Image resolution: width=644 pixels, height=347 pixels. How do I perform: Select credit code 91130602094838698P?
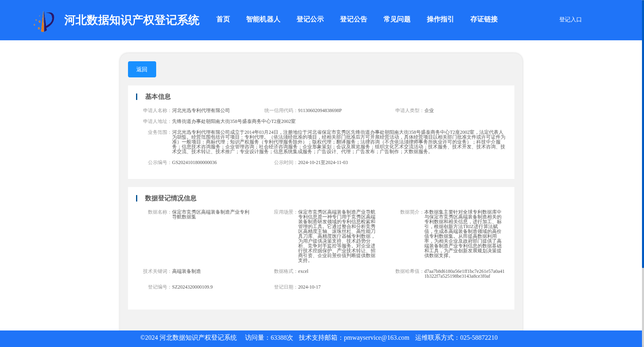coord(320,110)
